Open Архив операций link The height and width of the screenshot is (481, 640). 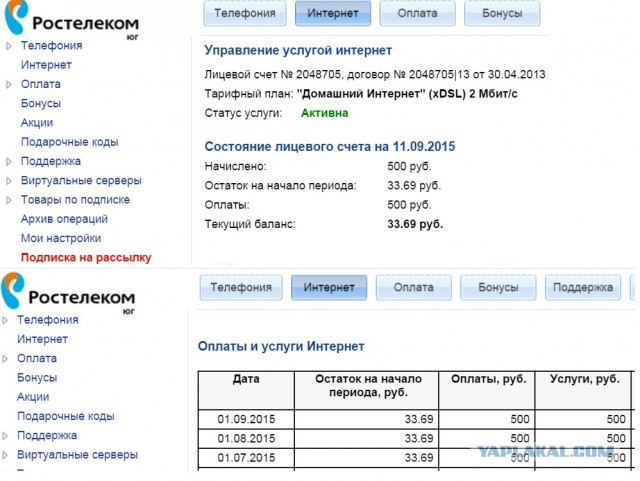tap(64, 219)
